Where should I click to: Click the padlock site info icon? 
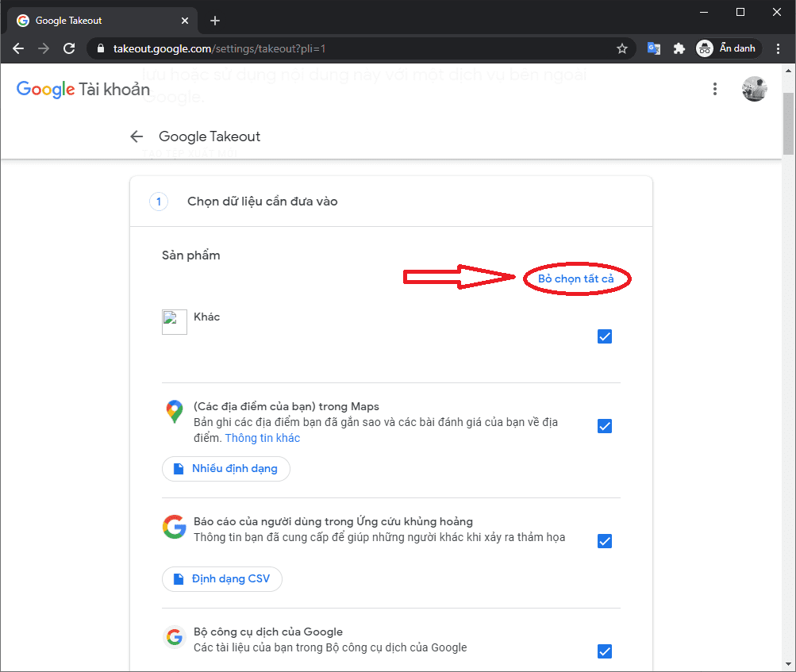(x=101, y=48)
